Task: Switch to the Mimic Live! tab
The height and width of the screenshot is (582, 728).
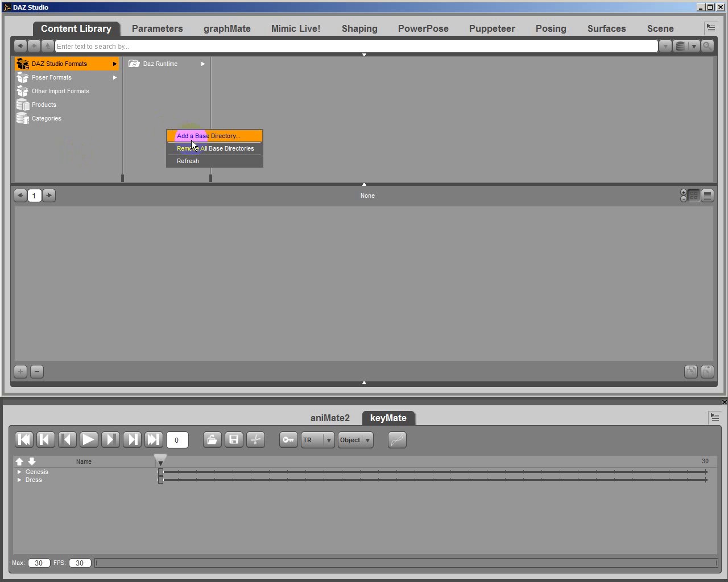Action: point(296,28)
